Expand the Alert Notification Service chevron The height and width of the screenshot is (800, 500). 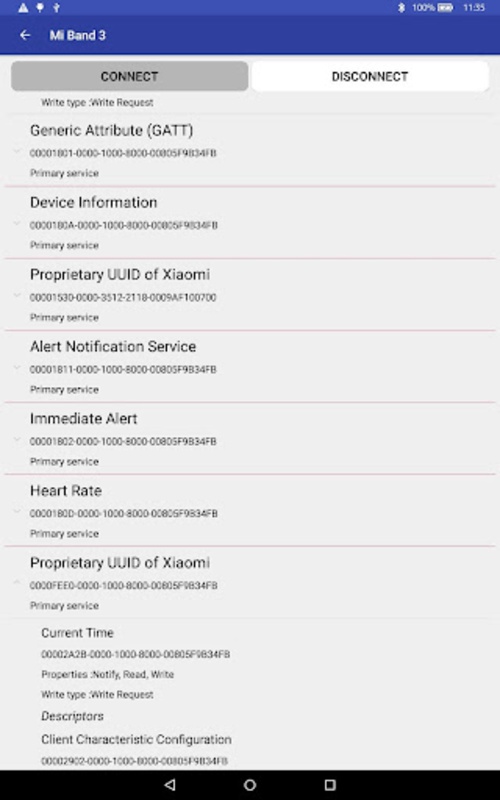click(x=17, y=367)
